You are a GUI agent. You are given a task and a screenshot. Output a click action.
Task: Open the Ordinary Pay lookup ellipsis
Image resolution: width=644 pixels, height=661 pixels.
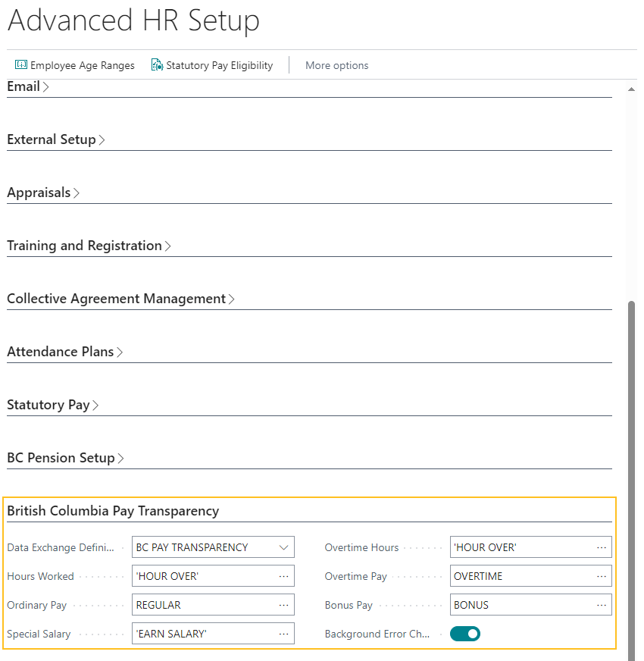(x=283, y=605)
